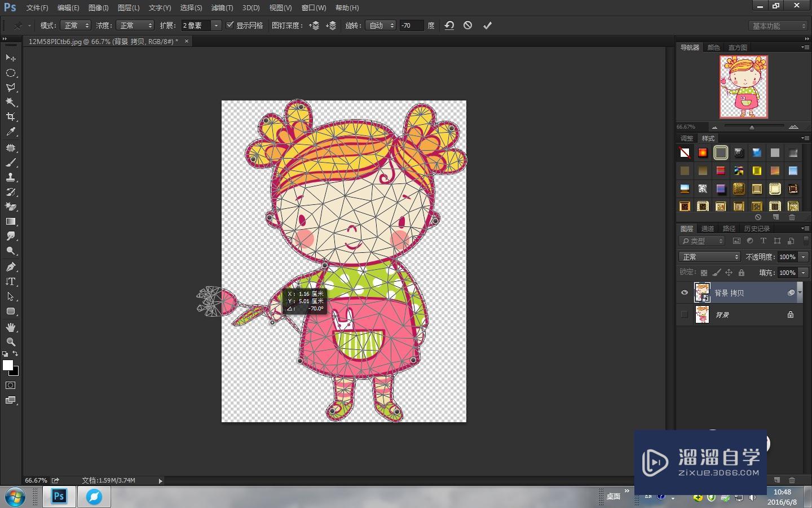Open the 基本功能 workspace dropdown
Screen dimensions: 812x508
click(x=779, y=26)
